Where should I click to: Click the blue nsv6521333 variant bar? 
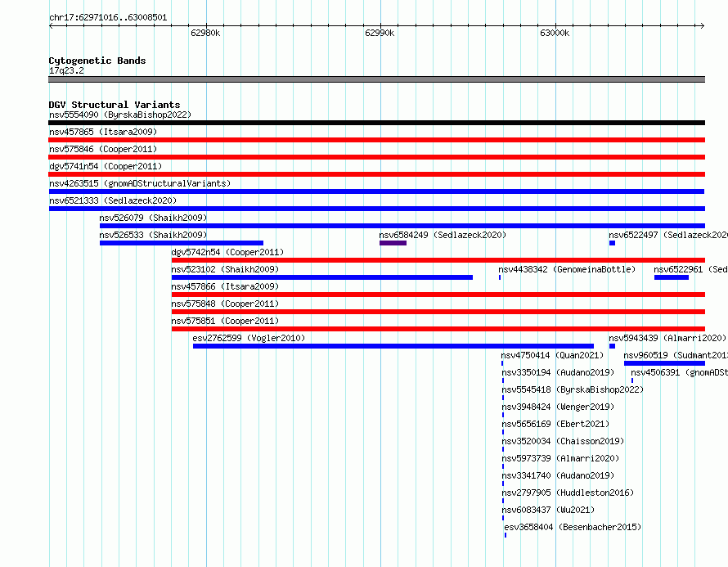(x=376, y=209)
